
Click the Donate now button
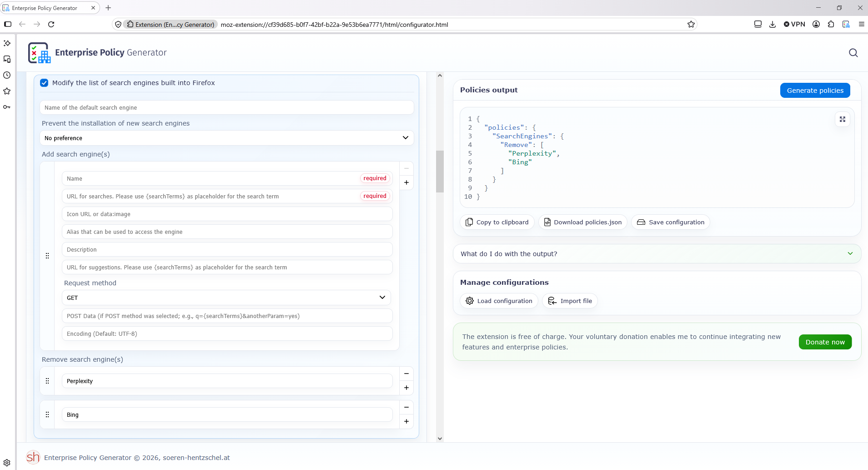[x=825, y=342]
